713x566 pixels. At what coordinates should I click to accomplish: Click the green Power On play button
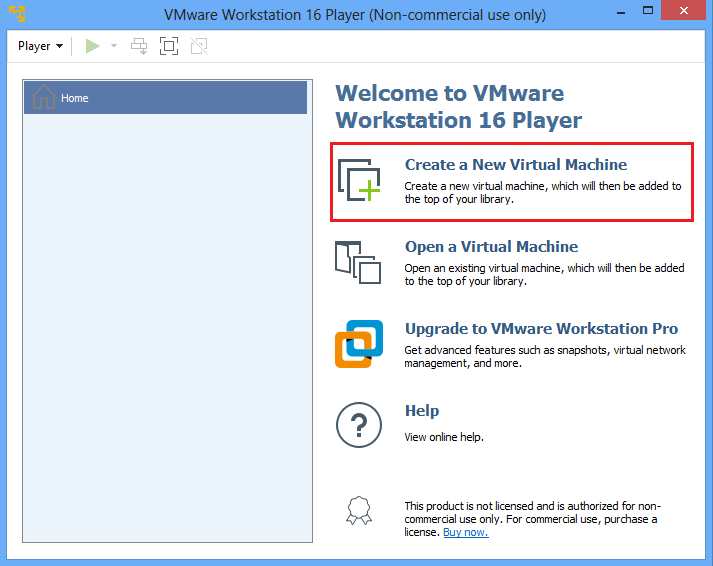pyautogui.click(x=93, y=46)
